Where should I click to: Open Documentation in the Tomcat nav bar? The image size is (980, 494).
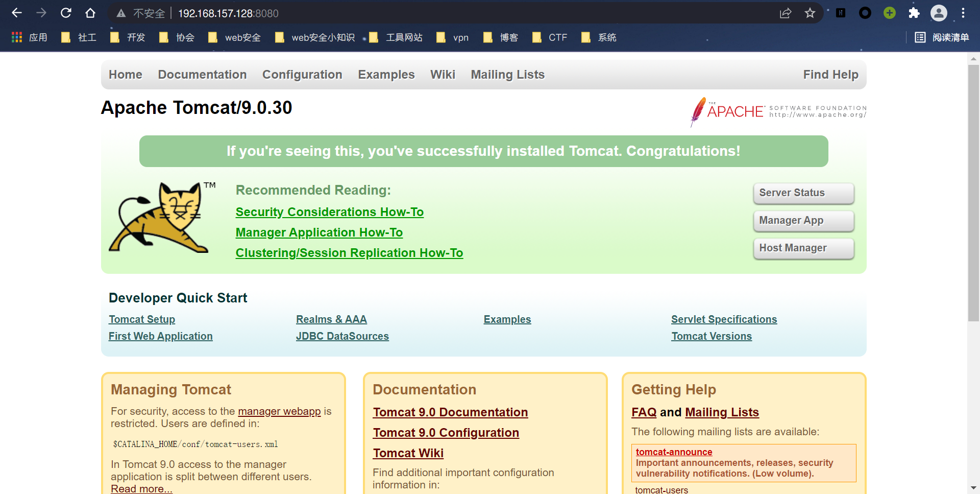[x=202, y=75]
